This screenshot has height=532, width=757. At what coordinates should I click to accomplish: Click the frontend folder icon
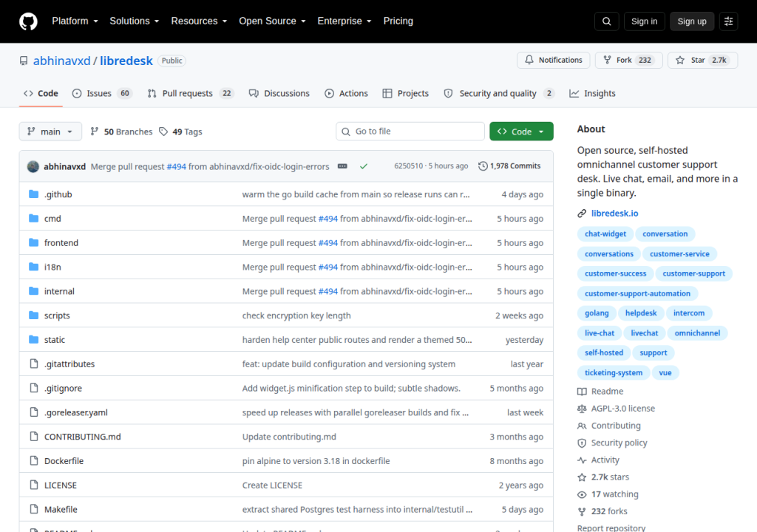34,242
